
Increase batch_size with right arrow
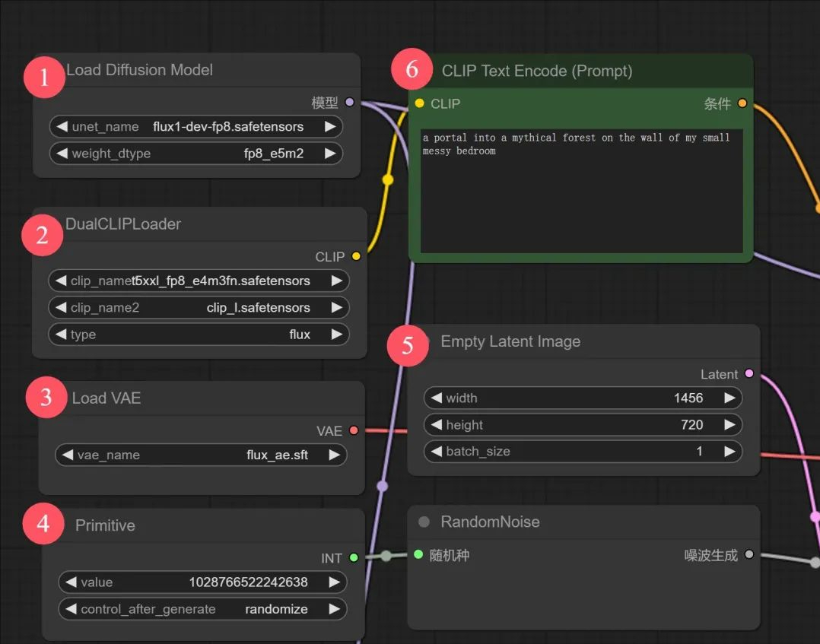click(729, 452)
